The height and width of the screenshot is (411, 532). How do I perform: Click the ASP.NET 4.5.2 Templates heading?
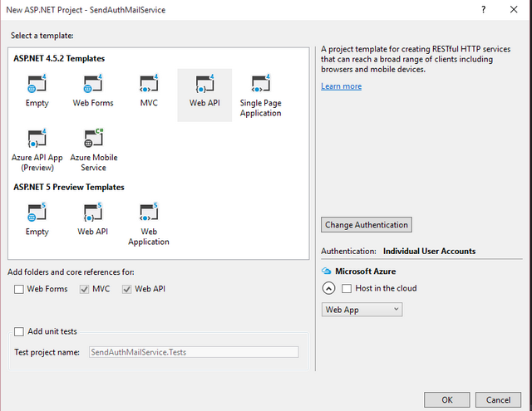59,58
